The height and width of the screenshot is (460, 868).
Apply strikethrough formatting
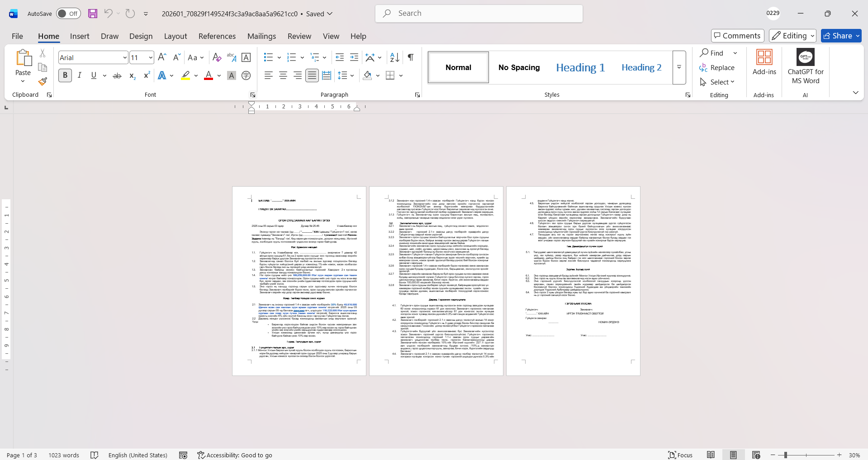117,76
